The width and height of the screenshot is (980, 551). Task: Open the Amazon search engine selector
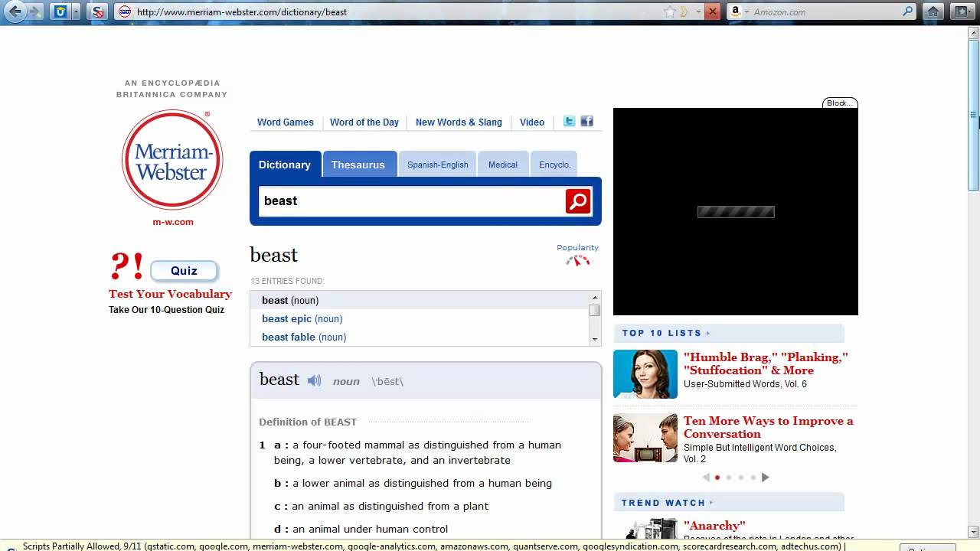[x=738, y=11]
